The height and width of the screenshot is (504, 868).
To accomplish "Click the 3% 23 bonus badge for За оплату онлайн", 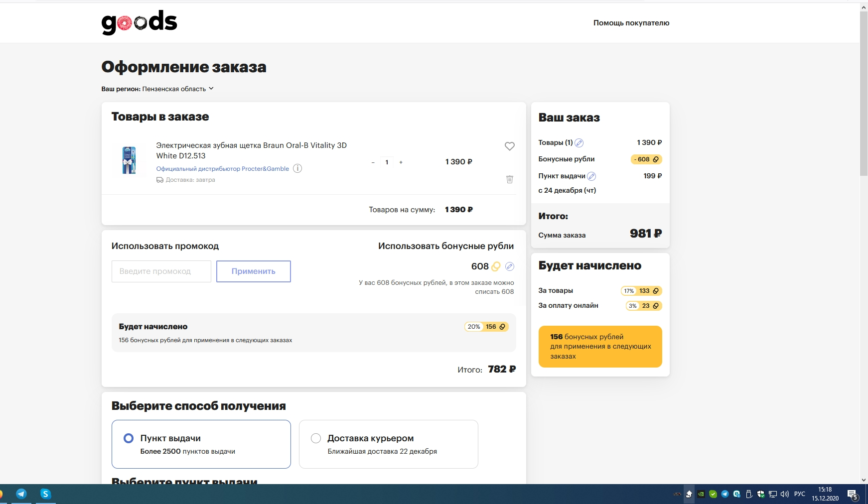I will pyautogui.click(x=644, y=306).
